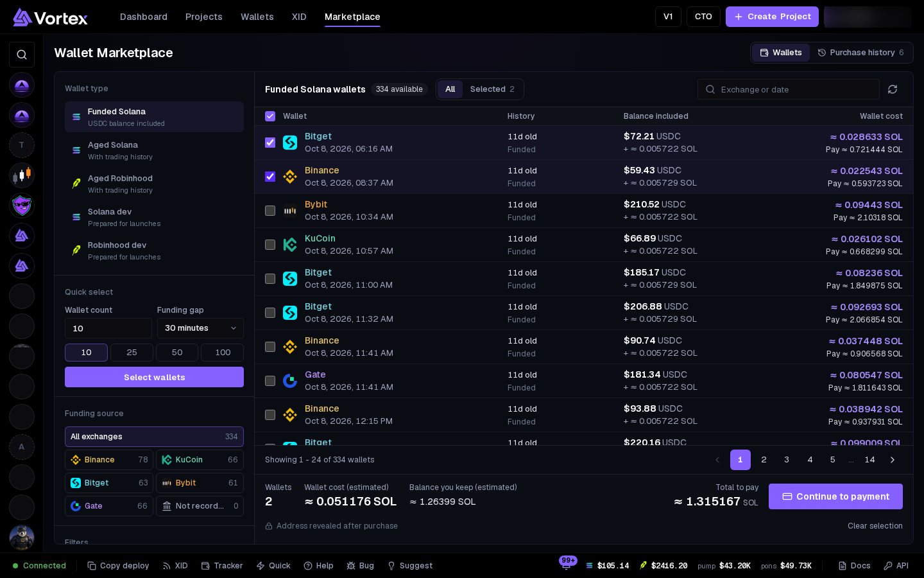Check the KuCoin 10:57 AM wallet

[270, 245]
